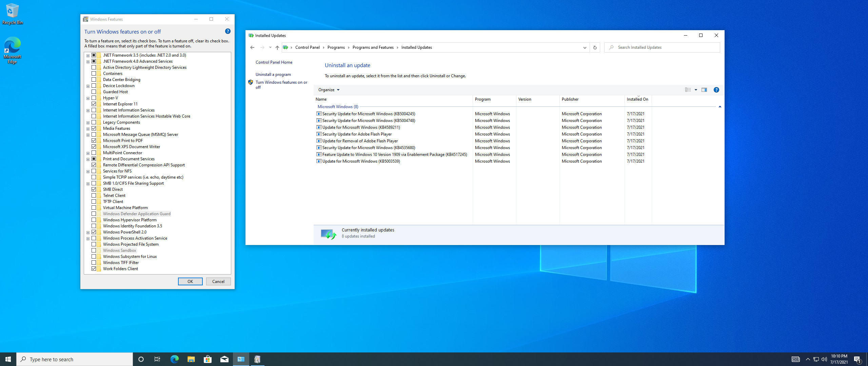The width and height of the screenshot is (868, 366).
Task: Open the volume tray icon
Action: pos(824,359)
